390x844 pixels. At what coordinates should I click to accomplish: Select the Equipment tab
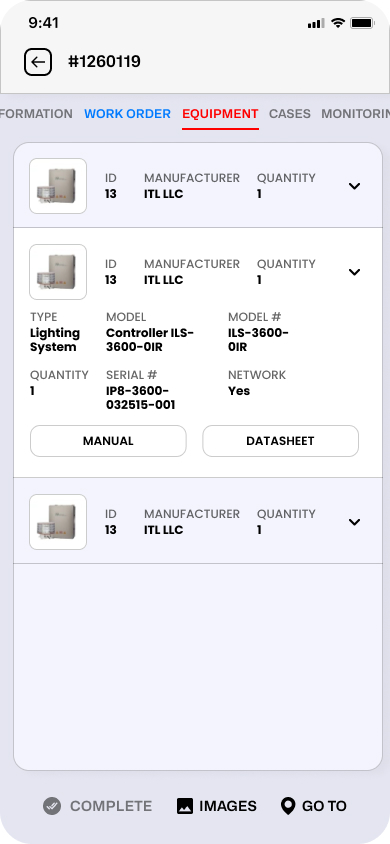[x=220, y=114]
